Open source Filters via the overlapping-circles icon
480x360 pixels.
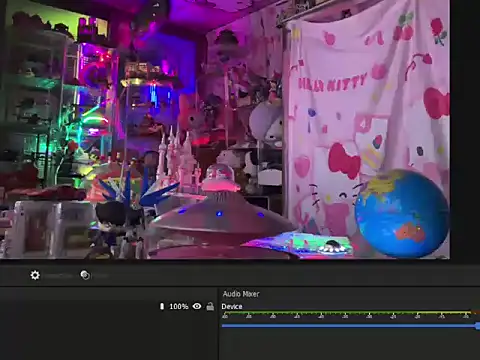[85, 275]
